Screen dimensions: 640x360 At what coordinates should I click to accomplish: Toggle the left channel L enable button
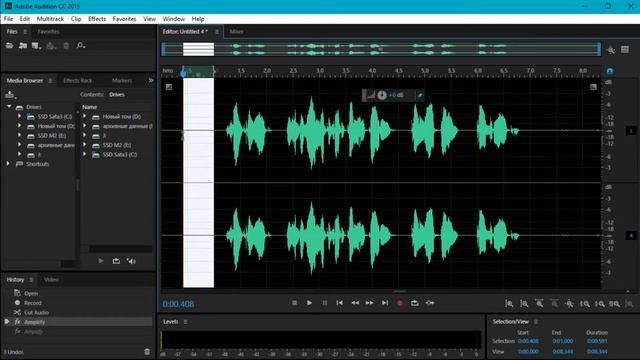tap(631, 131)
